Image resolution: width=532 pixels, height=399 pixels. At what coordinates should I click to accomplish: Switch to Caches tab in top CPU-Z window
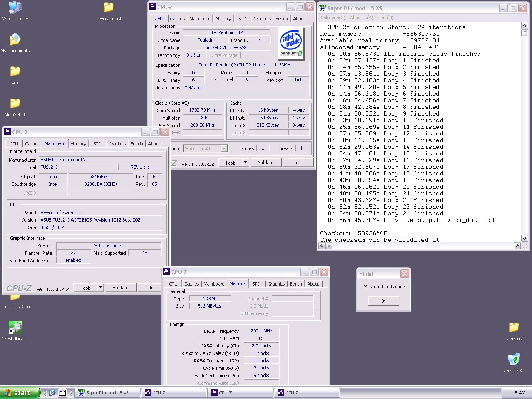[177, 19]
